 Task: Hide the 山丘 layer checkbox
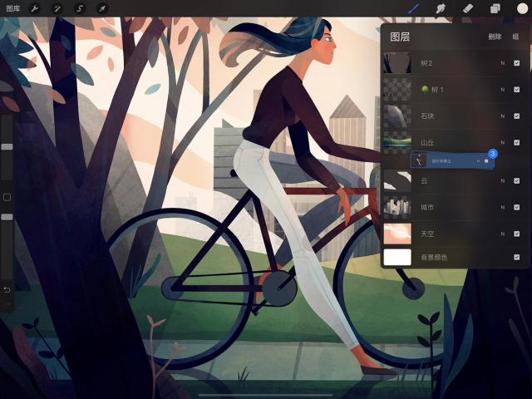tap(516, 142)
